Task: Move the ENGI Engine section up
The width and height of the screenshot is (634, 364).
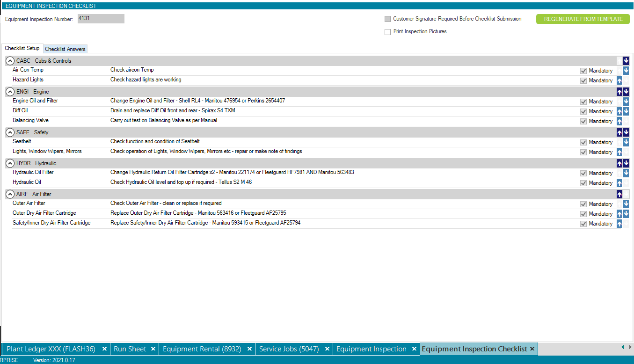Action: click(619, 91)
